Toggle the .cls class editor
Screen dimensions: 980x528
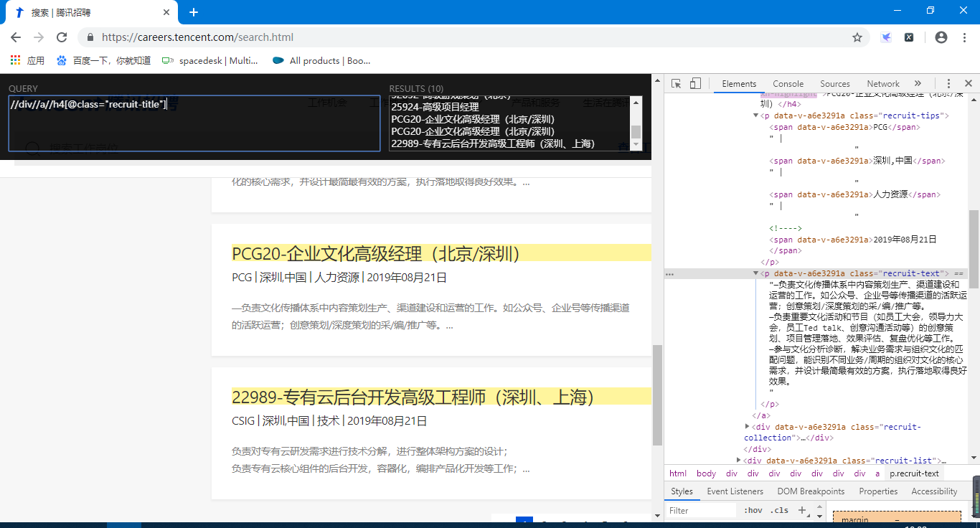coord(780,510)
